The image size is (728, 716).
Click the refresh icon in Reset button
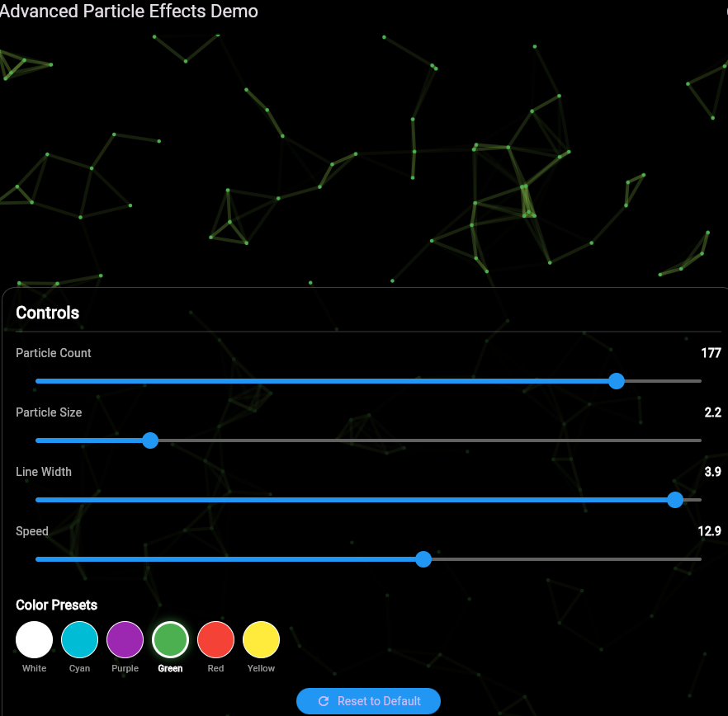click(x=324, y=700)
